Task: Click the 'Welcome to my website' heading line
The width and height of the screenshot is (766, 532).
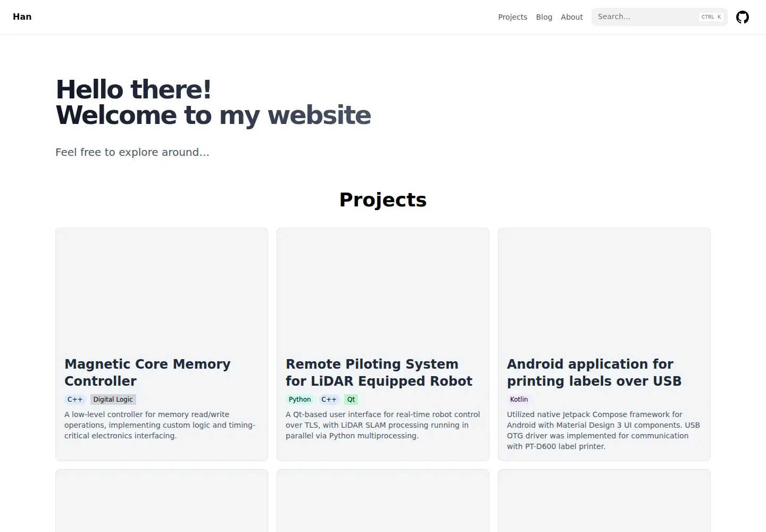Action: point(213,115)
